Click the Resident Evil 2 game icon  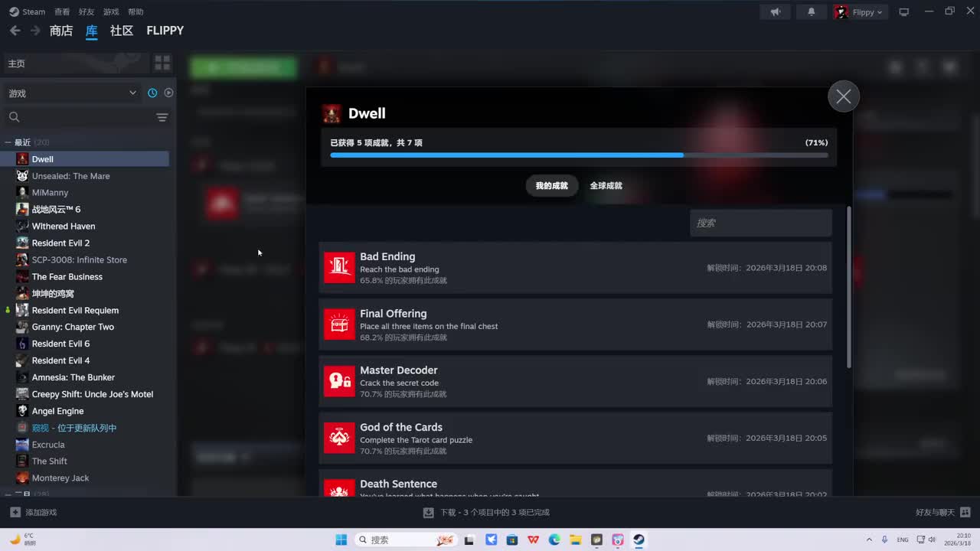click(x=22, y=243)
